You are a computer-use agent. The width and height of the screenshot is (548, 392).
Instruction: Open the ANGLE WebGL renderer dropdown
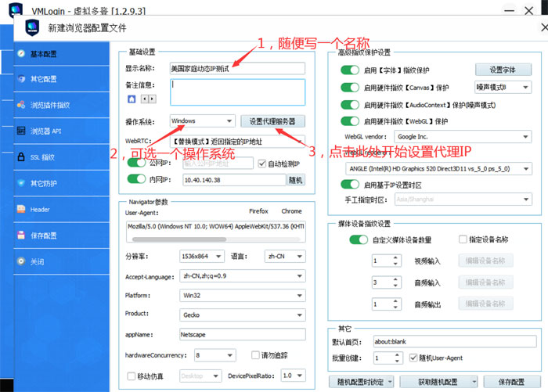pyautogui.click(x=438, y=169)
